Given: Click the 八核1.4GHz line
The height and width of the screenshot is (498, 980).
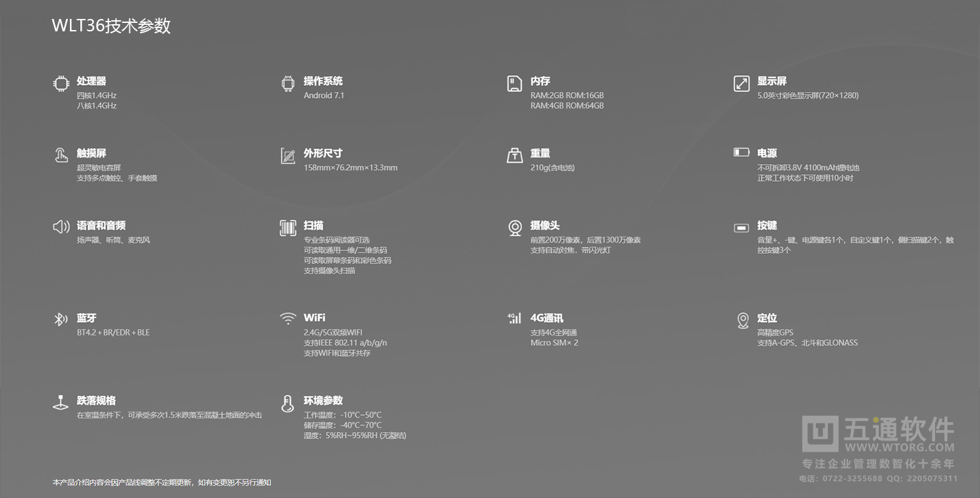Looking at the screenshot, I should coord(97,106).
